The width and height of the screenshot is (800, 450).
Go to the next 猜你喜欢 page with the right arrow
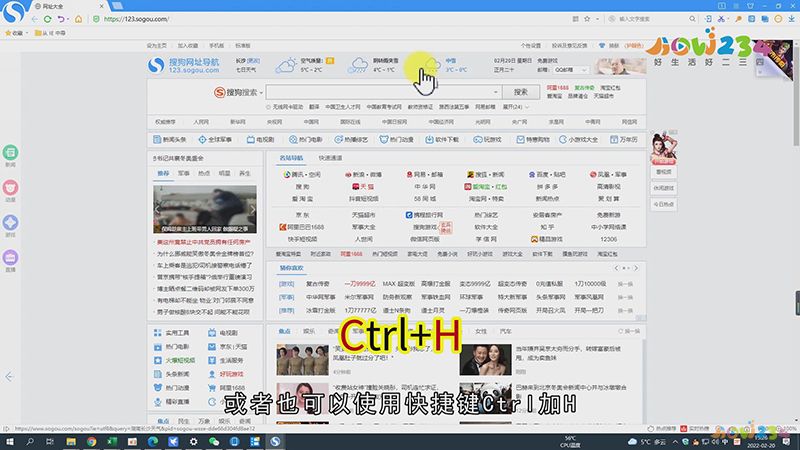coord(636,268)
